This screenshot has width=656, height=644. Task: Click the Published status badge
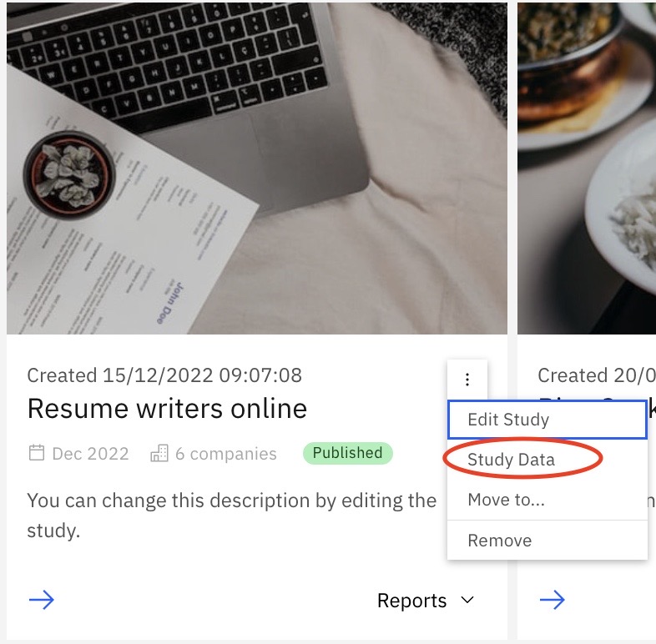348,453
